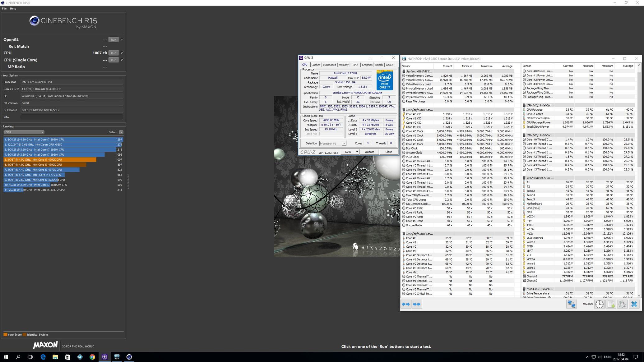Click the HUN language indicator in taskbar
Screen dimensions: 644x362
[607, 357]
